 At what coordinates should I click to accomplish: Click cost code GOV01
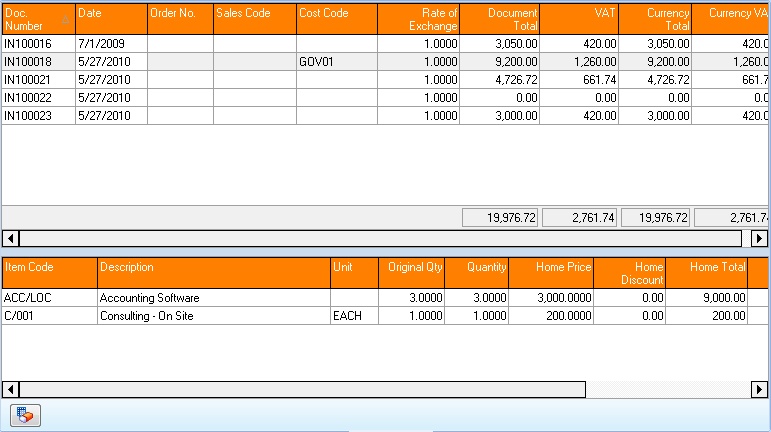point(316,62)
